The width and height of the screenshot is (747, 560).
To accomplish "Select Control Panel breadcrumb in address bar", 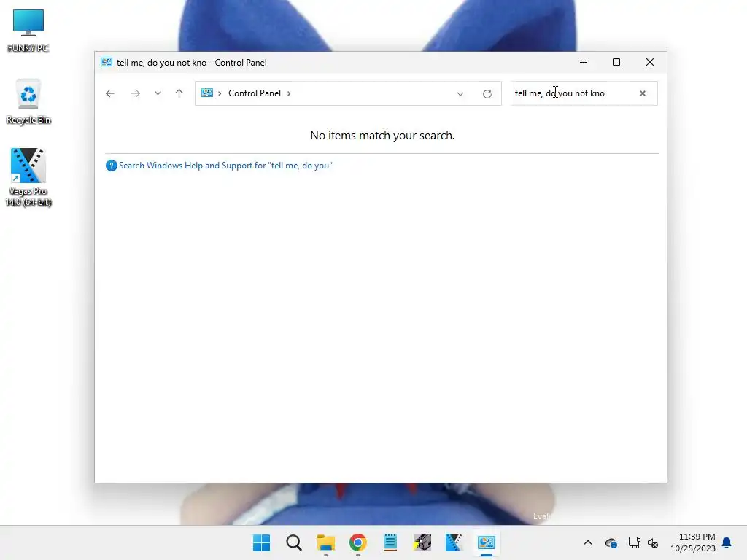I will [255, 93].
